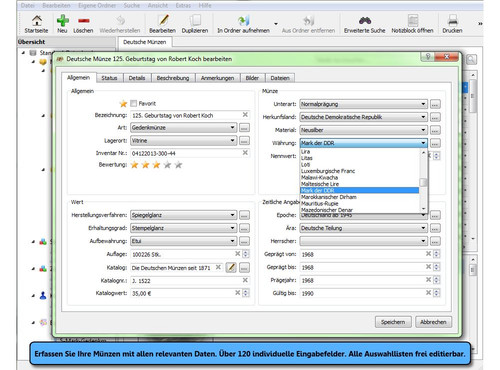
Task: Switch to the Status tab
Action: (109, 78)
